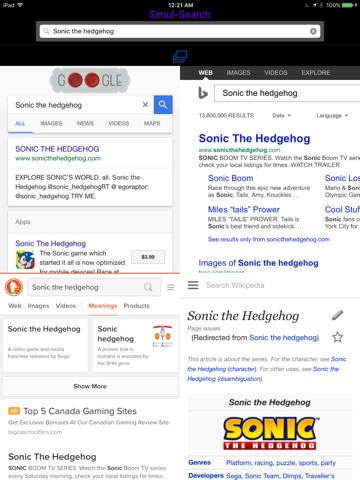The image size is (360, 480).
Task: Open the redirected Sonic the hedgehog link
Action: click(283, 338)
